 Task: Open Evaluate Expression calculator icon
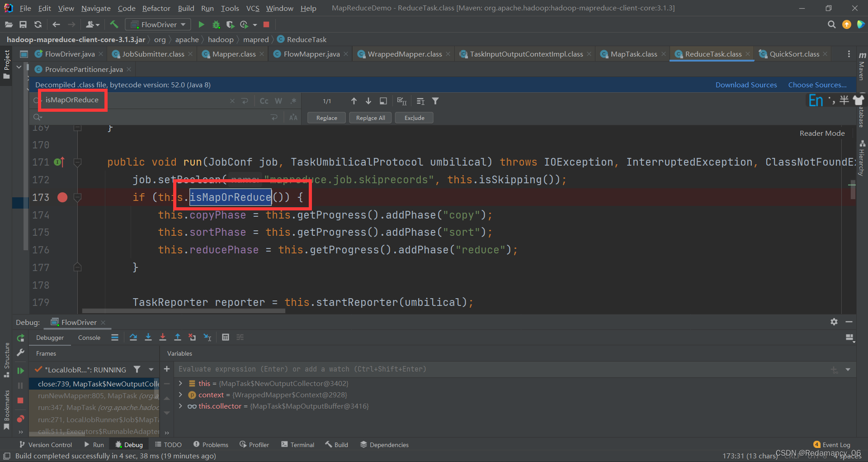[226, 337]
